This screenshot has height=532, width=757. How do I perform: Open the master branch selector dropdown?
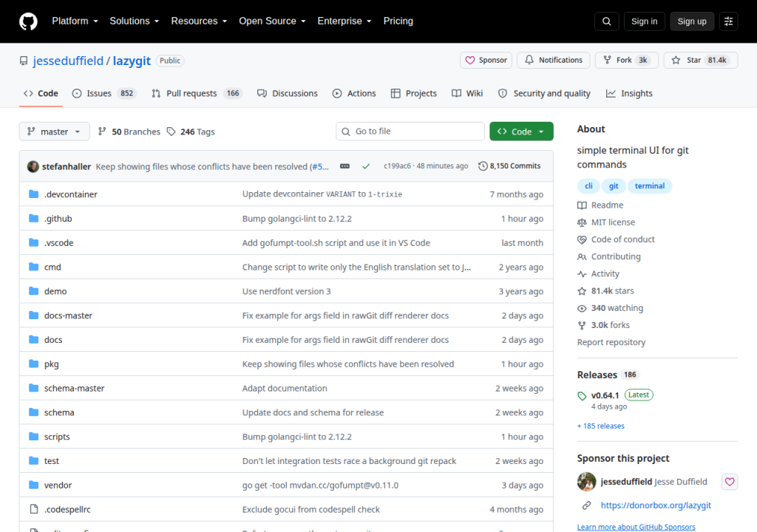(54, 132)
